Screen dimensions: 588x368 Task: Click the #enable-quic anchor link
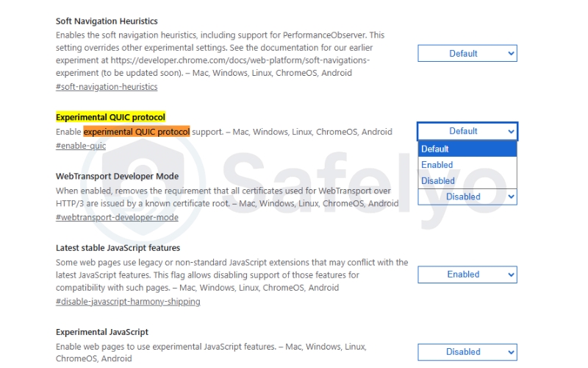coord(81,146)
